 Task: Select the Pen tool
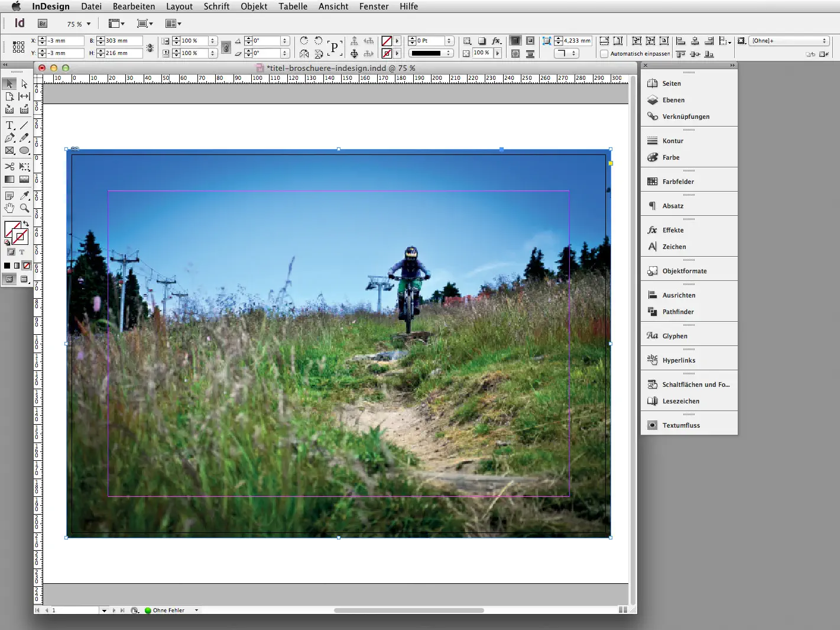(9, 137)
